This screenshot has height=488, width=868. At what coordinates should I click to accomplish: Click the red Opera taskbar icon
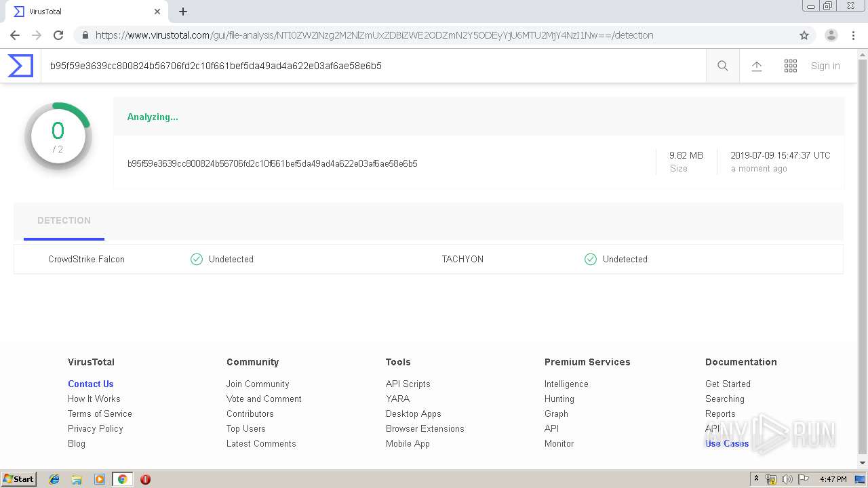click(145, 479)
